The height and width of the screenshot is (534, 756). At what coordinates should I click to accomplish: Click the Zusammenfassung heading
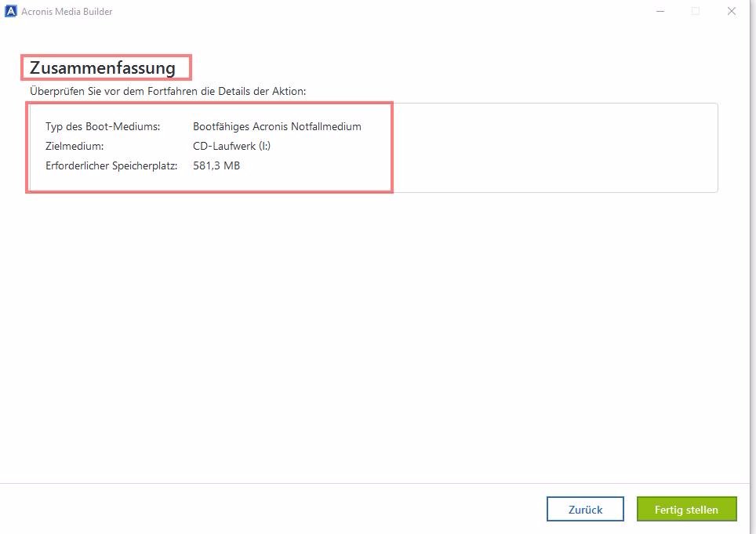coord(103,67)
